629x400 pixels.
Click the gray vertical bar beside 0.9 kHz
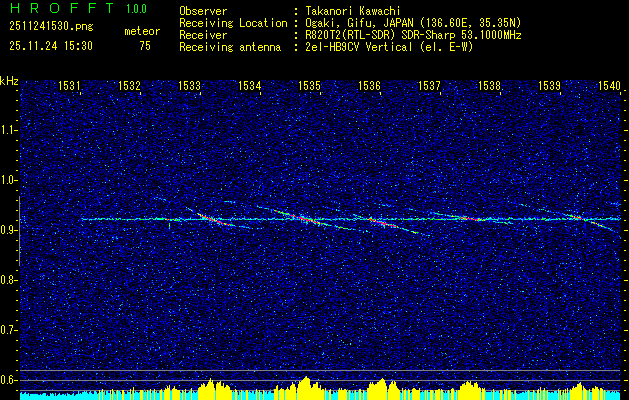[x=19, y=231]
